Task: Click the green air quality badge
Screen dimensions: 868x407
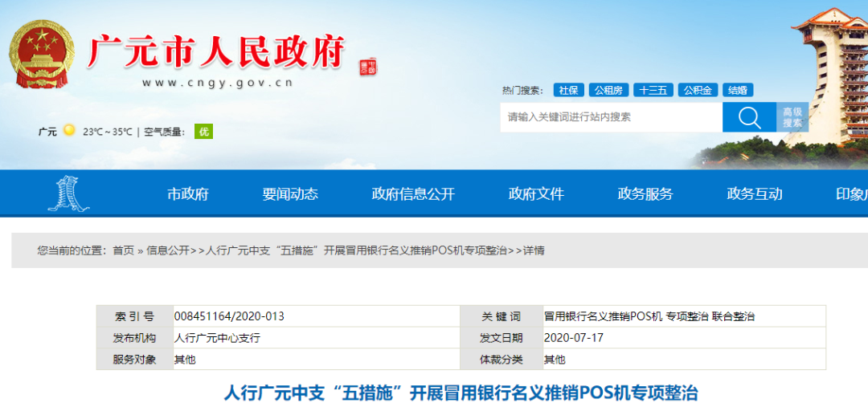Action: (203, 132)
